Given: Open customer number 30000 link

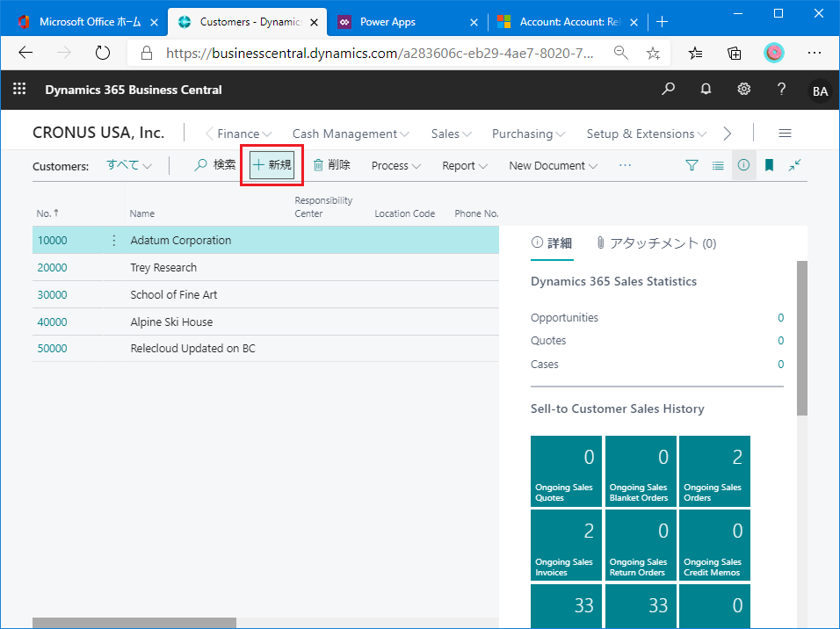Looking at the screenshot, I should pos(53,295).
